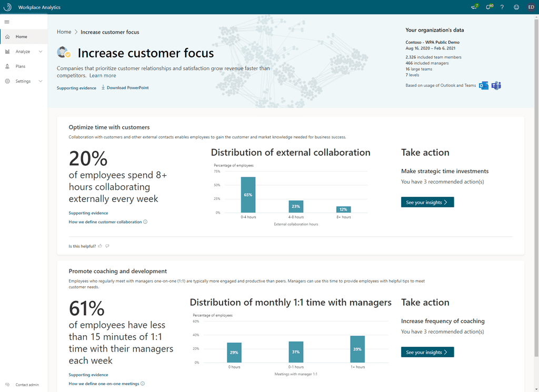Click the info icon beside customer collaboration definition
This screenshot has width=539, height=392.
(x=145, y=222)
